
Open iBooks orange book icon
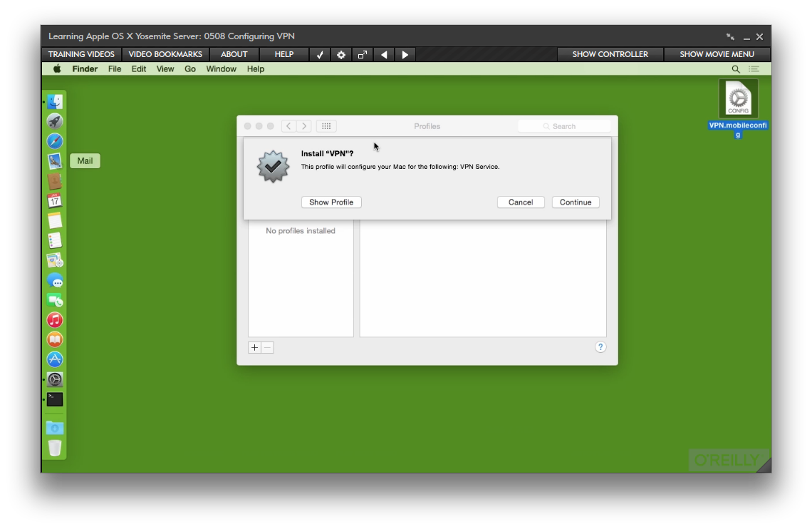pyautogui.click(x=55, y=339)
